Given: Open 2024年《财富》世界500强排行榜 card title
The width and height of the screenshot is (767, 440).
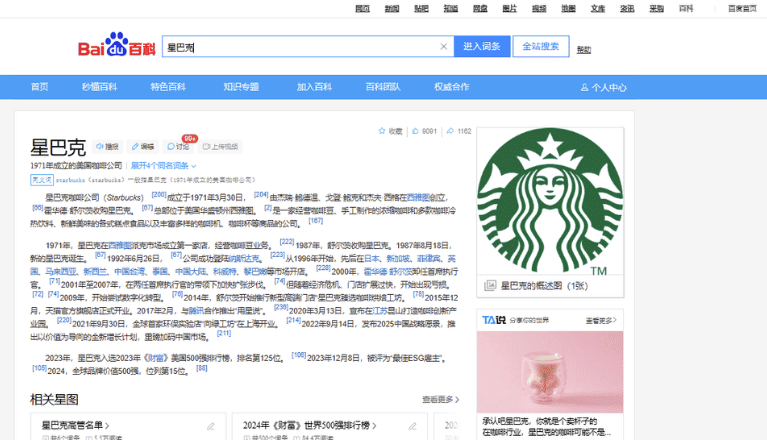Looking at the screenshot, I should click(309, 425).
